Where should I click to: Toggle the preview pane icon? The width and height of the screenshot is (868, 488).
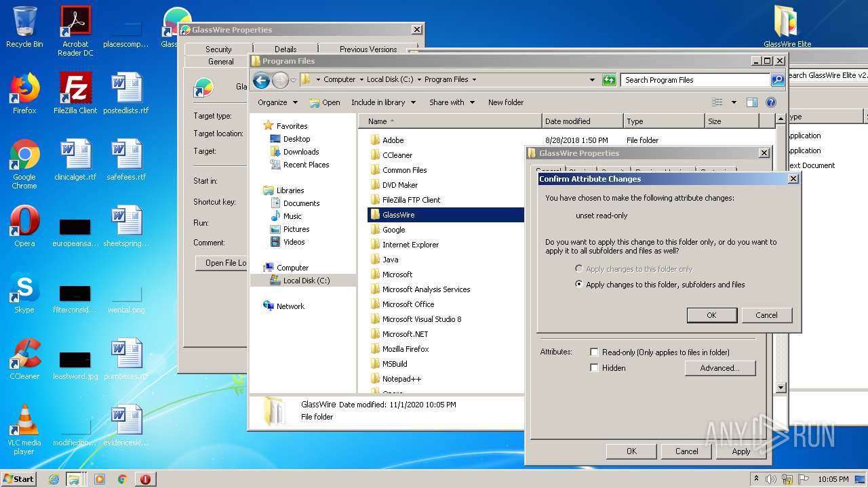[x=751, y=102]
